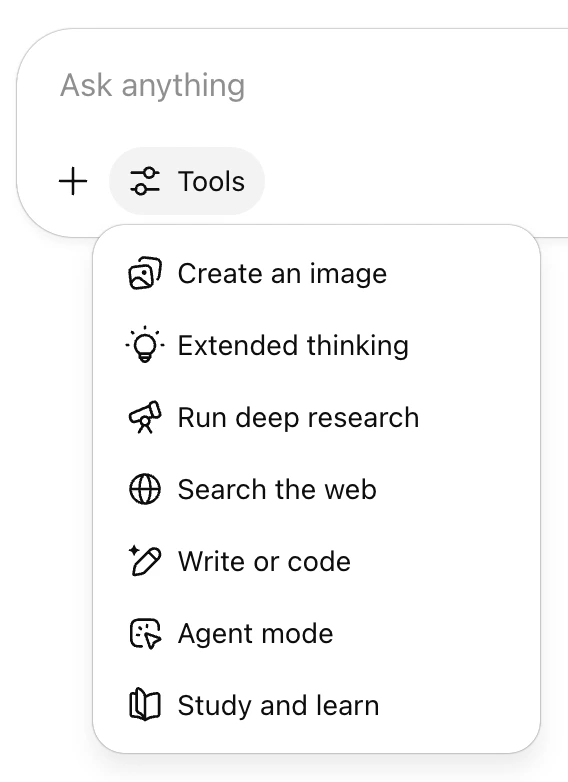The image size is (568, 782).
Task: Activate Agent mode menu item
Action: pos(316,633)
